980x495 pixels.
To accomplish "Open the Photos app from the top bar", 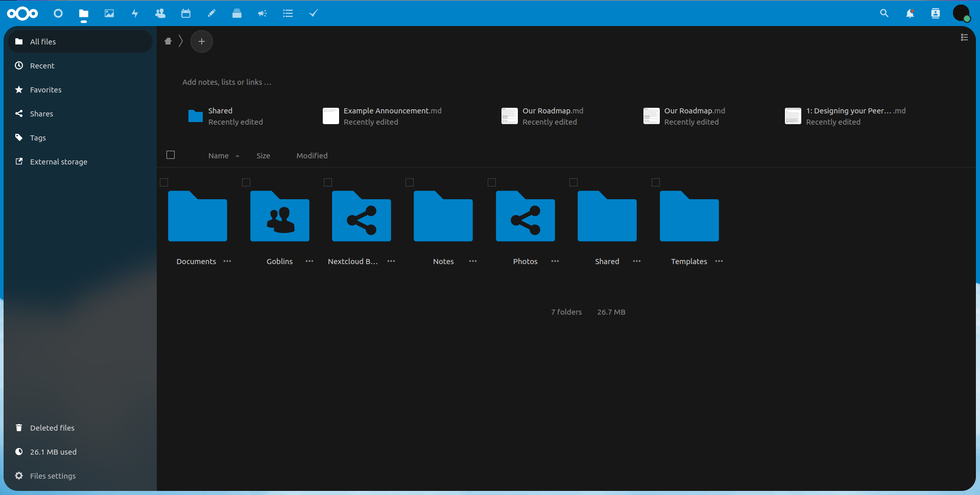I will [x=109, y=13].
